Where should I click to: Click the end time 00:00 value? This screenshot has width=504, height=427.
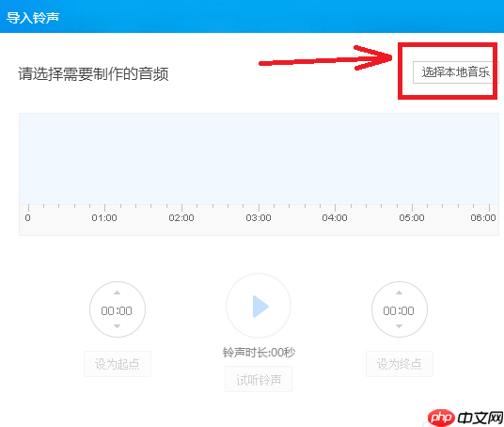click(x=399, y=311)
